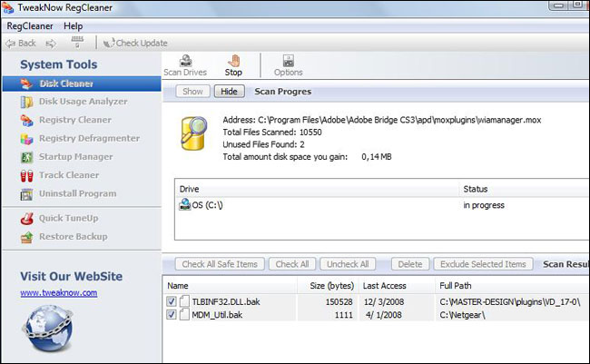
Task: Open Uninstall Program tool
Action: click(77, 193)
